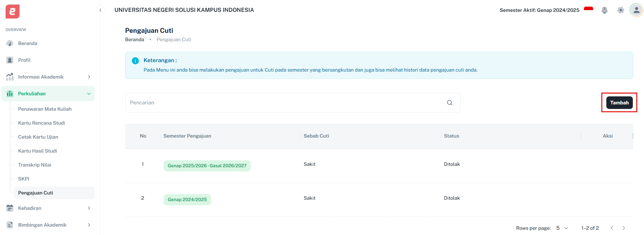The height and width of the screenshot is (235, 644).
Task: Open Beranda in the sidebar
Action: [x=48, y=43]
